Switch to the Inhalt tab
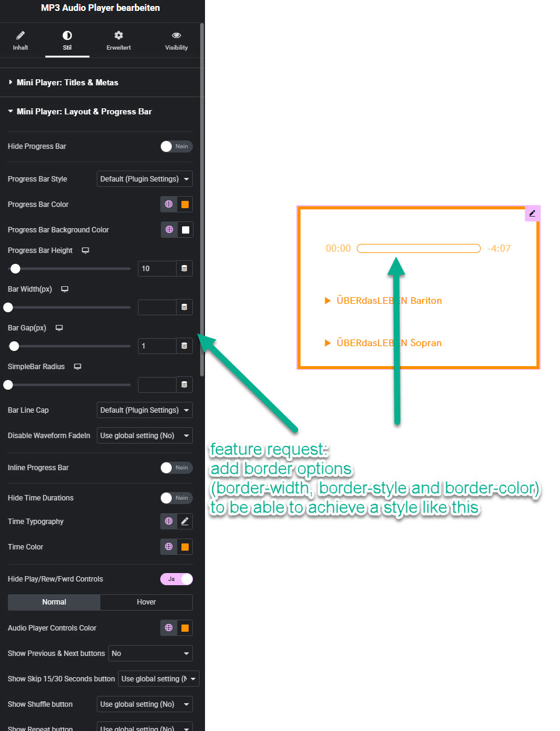Viewport: 560px width, 731px height. click(x=21, y=41)
